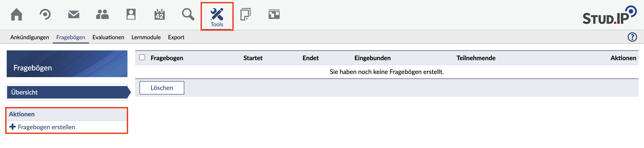Switch to the Ankündigungen tab
Viewport: 644px width, 148px height.
(x=30, y=37)
